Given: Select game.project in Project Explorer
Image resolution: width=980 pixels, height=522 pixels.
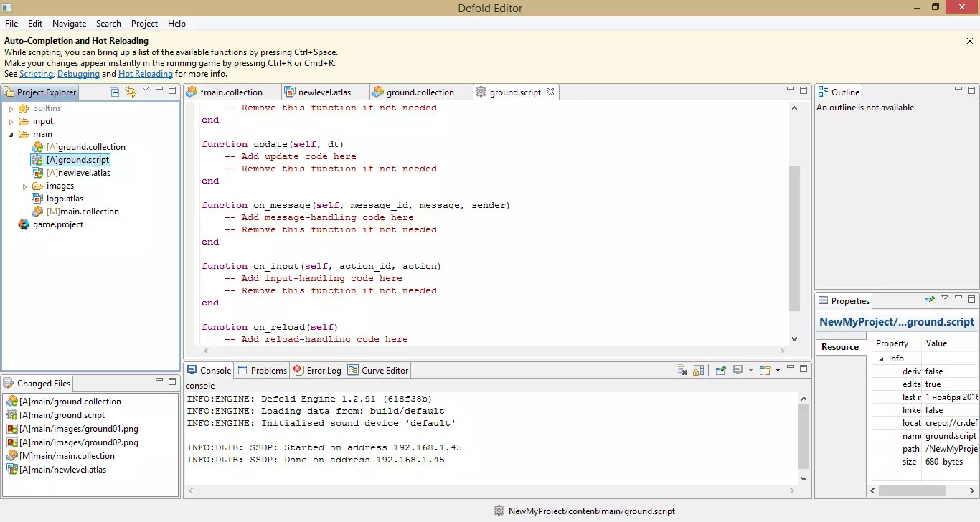Looking at the screenshot, I should [x=57, y=224].
